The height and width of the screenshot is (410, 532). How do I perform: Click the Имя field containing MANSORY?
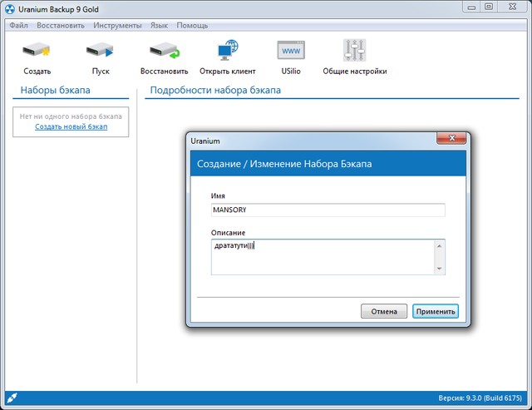[328, 210]
